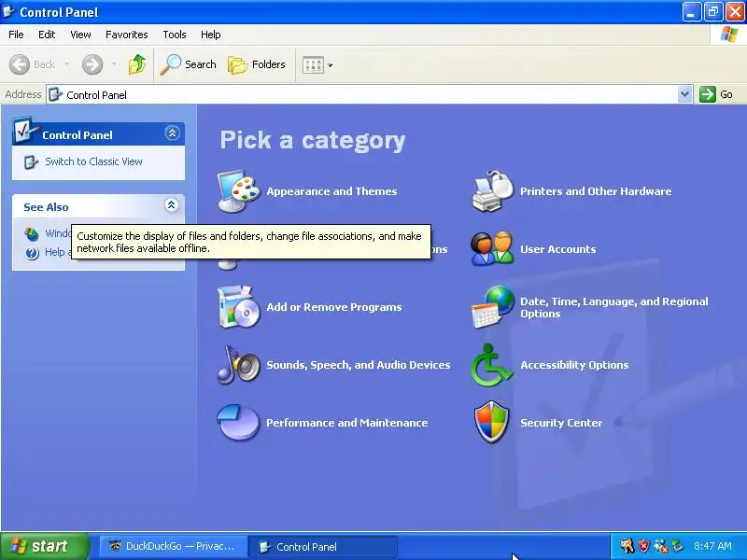The image size is (747, 560).
Task: Click the Start button
Action: [x=45, y=546]
